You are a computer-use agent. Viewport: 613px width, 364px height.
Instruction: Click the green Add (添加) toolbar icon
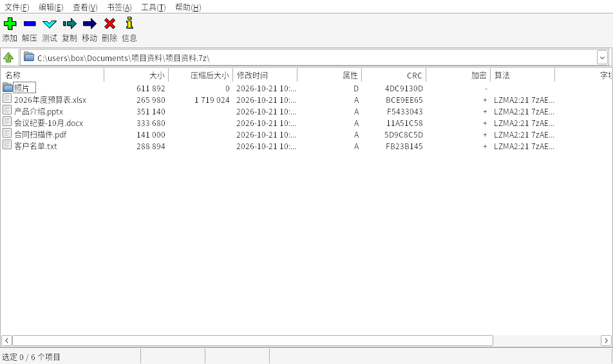10,24
